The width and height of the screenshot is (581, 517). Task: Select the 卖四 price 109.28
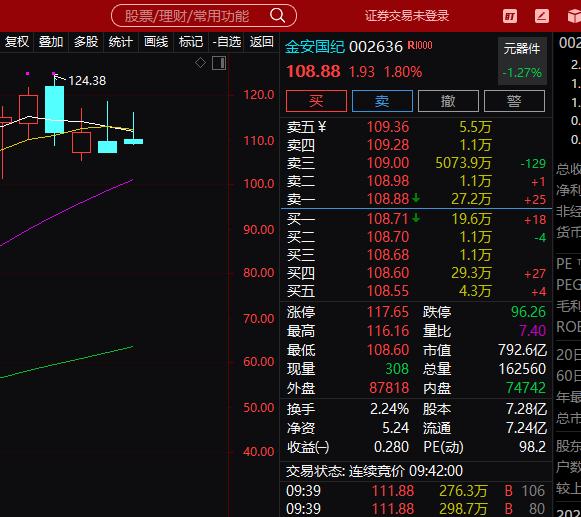[x=388, y=145]
